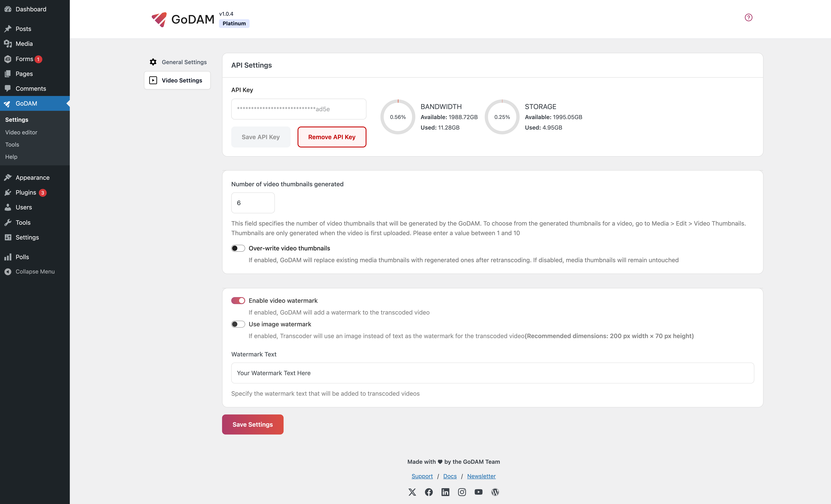This screenshot has height=504, width=831.
Task: Select the Video Settings tab
Action: pos(177,80)
